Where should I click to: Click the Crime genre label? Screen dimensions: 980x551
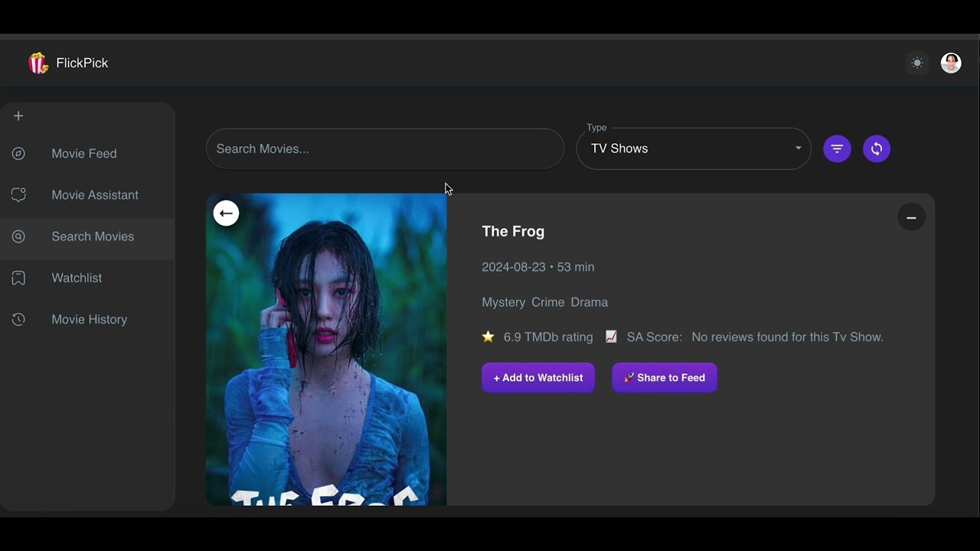548,302
